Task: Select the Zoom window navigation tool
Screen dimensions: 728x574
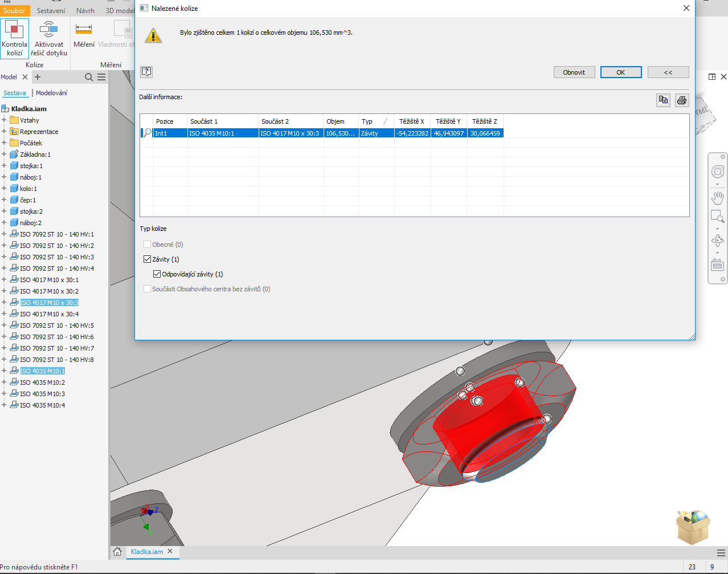Action: (x=718, y=217)
